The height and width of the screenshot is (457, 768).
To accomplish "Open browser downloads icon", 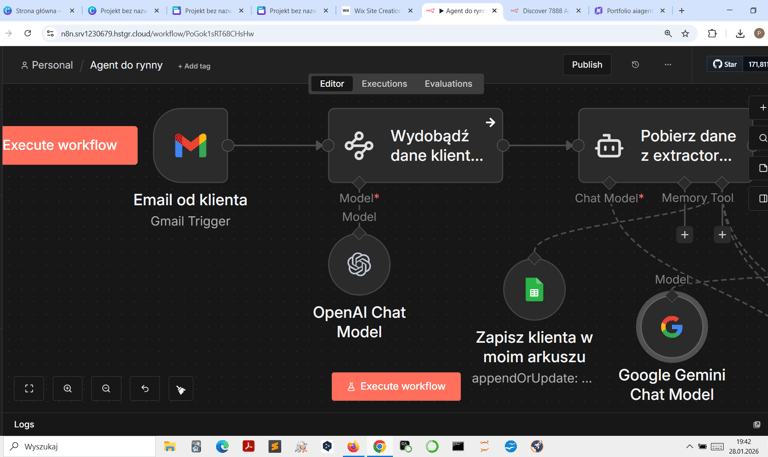I will [740, 33].
